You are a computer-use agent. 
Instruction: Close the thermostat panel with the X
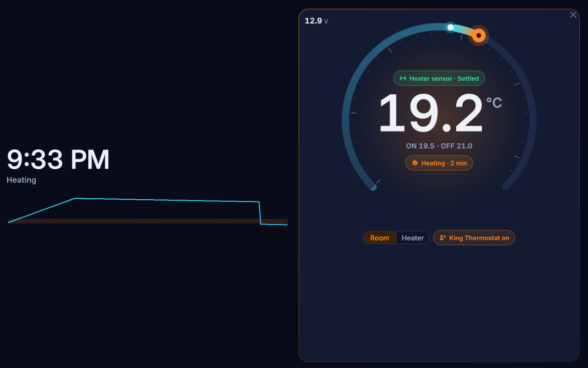click(573, 15)
